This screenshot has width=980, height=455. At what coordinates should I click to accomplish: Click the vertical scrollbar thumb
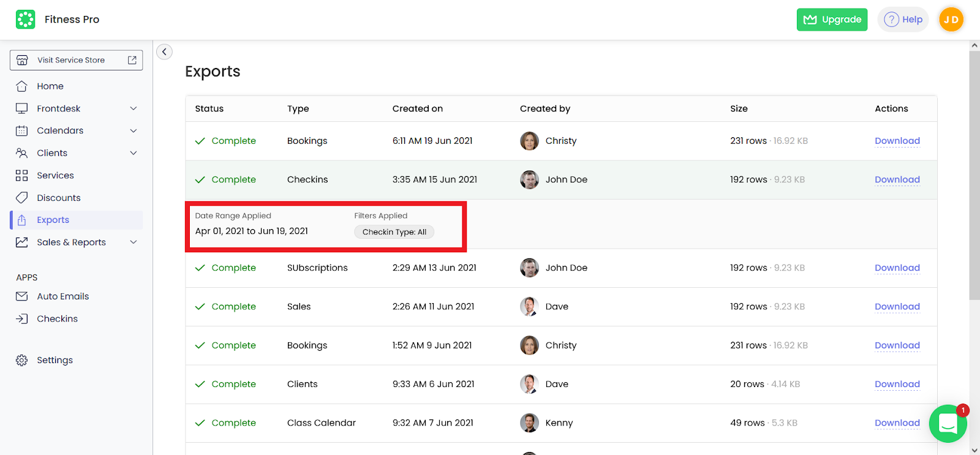[974, 175]
